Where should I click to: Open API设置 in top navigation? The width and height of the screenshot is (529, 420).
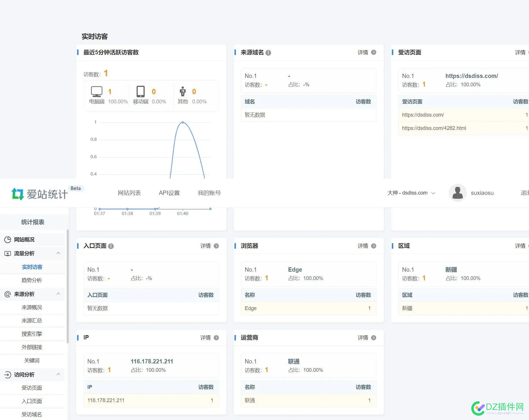pyautogui.click(x=169, y=193)
